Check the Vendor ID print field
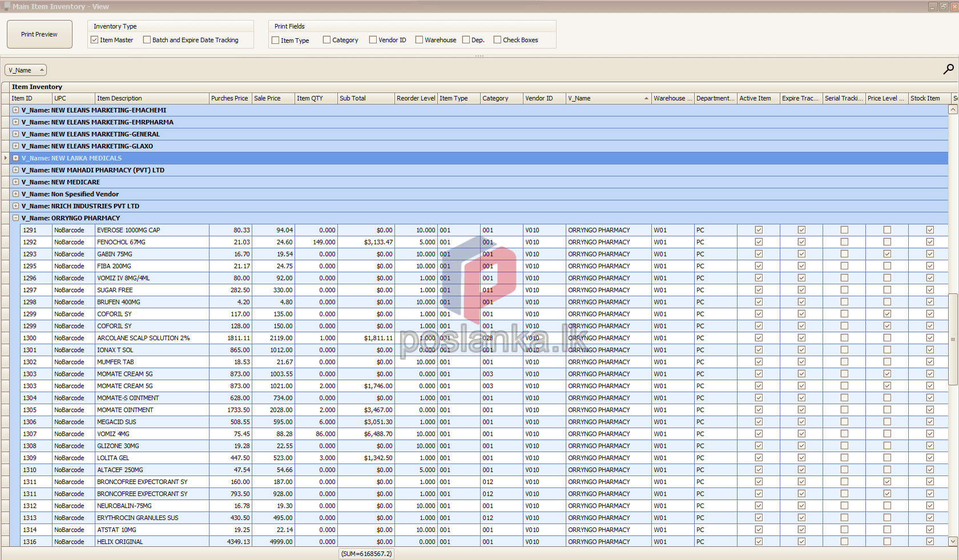959x560 pixels. click(x=373, y=40)
